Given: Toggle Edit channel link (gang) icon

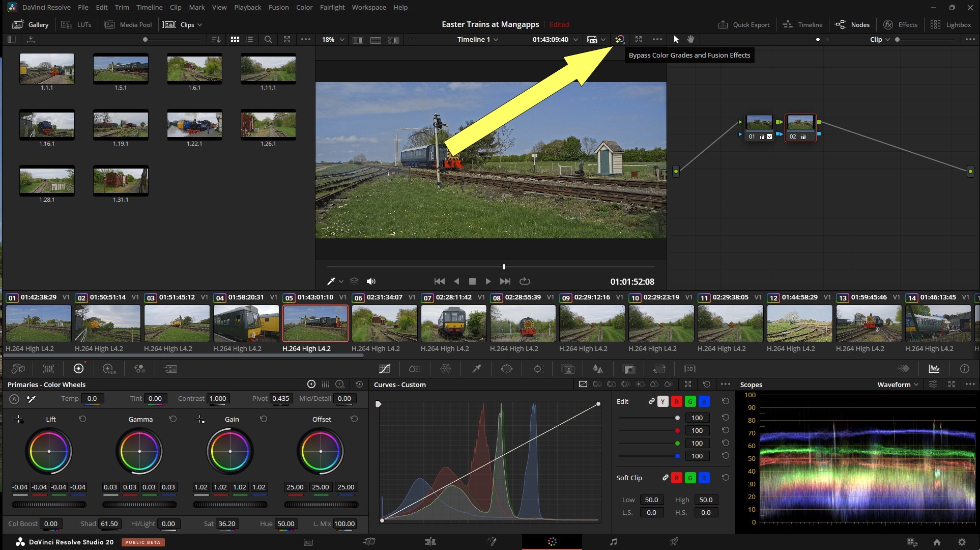Looking at the screenshot, I should tap(651, 401).
